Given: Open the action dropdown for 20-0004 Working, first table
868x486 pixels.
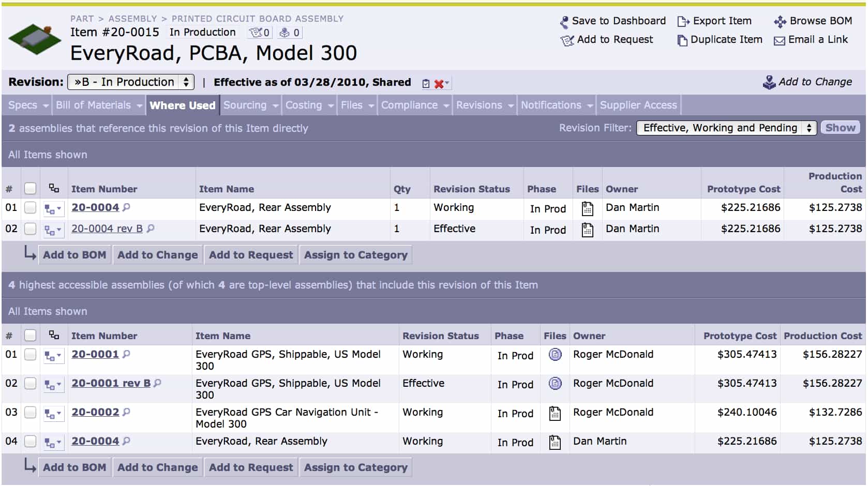Looking at the screenshot, I should pos(53,209).
